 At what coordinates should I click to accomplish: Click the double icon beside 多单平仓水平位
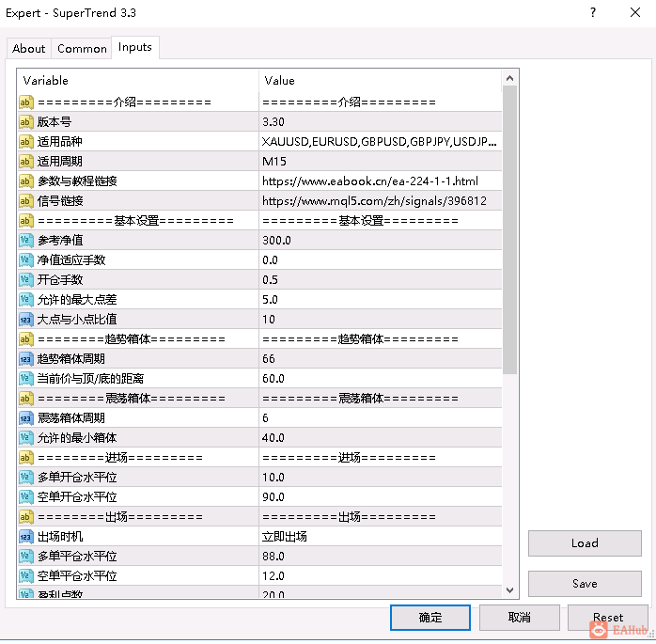pos(25,557)
